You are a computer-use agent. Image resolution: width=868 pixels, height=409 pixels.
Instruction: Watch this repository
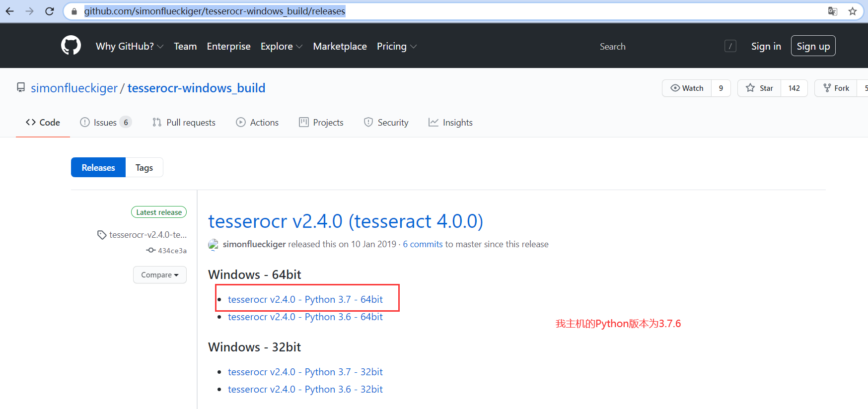(687, 88)
